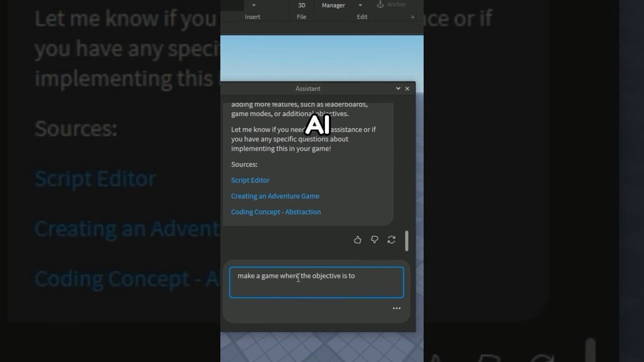Regenerate the Assistant response
The image size is (644, 362).
pyautogui.click(x=391, y=240)
